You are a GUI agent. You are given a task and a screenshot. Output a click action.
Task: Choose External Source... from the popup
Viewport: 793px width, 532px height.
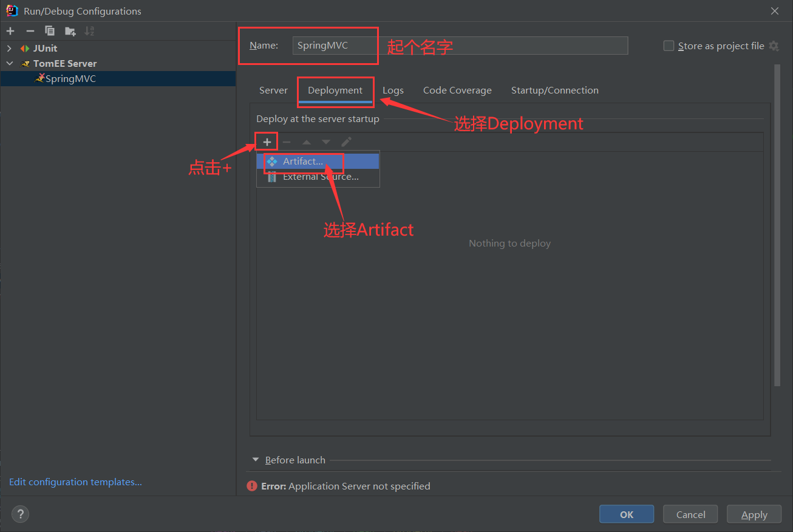[x=318, y=177]
